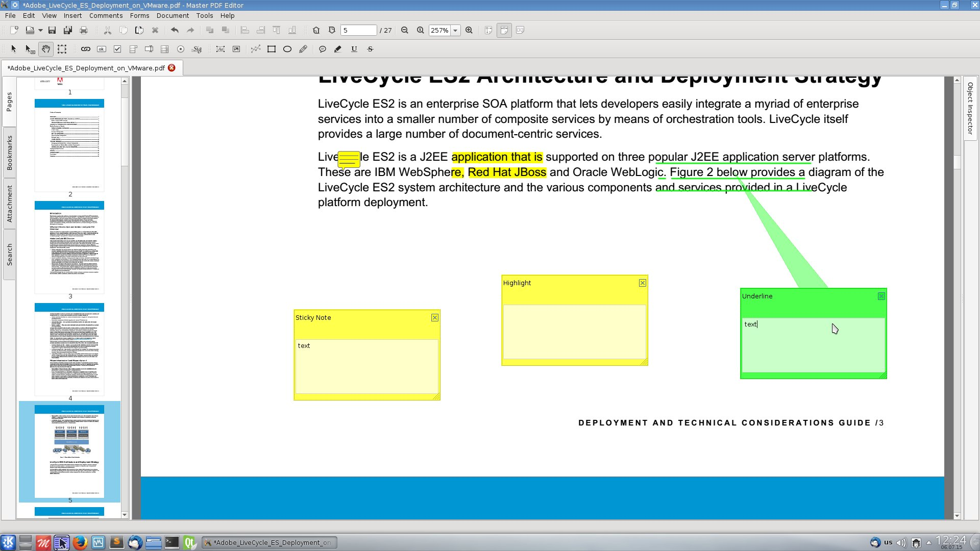Click the page number input field
The image size is (980, 551).
pyautogui.click(x=359, y=31)
